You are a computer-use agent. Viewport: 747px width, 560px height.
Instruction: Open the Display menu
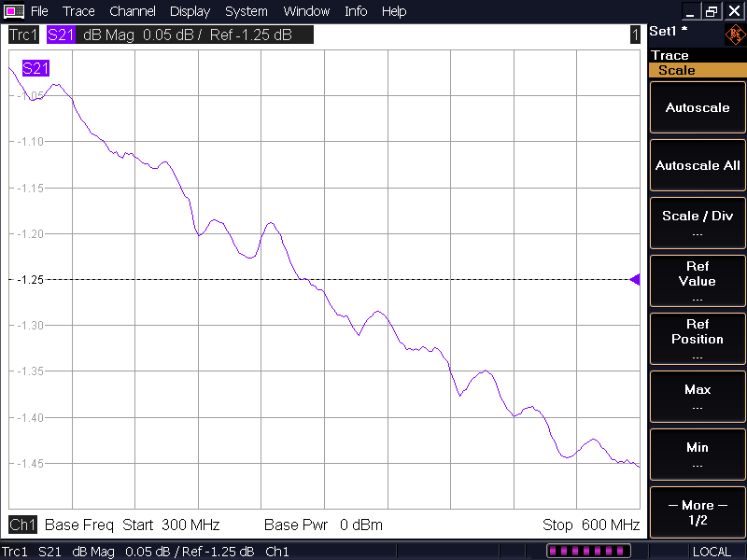tap(190, 11)
